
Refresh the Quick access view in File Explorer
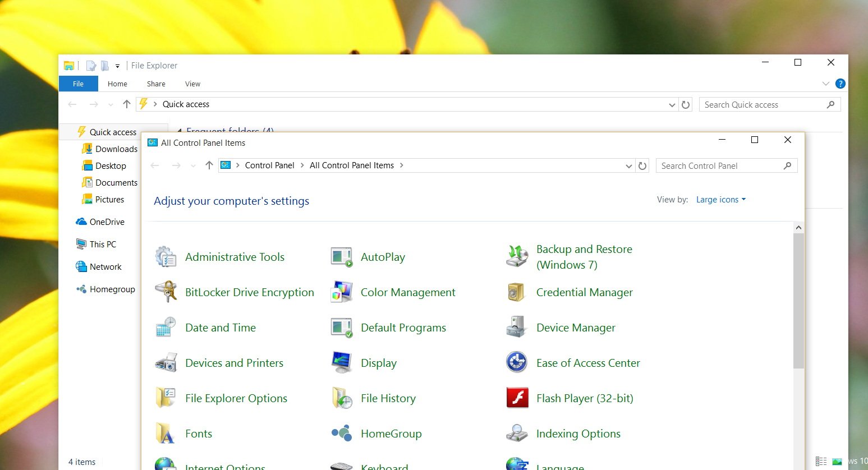pos(686,104)
